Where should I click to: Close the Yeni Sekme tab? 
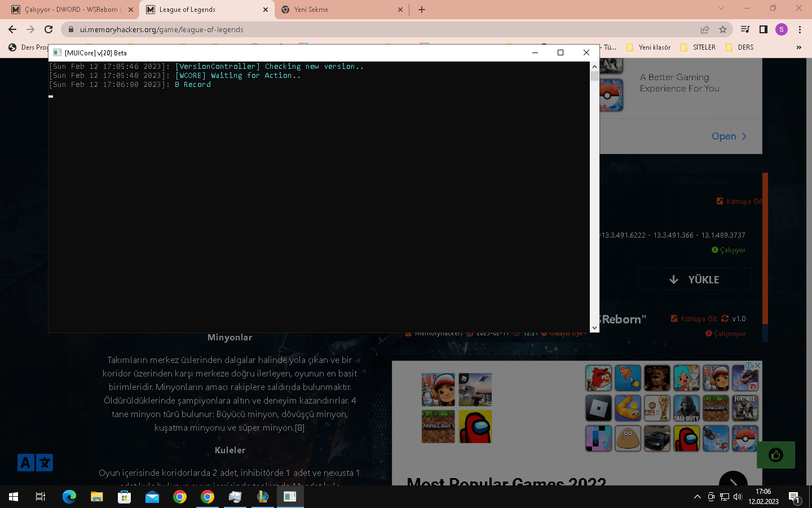[400, 10]
